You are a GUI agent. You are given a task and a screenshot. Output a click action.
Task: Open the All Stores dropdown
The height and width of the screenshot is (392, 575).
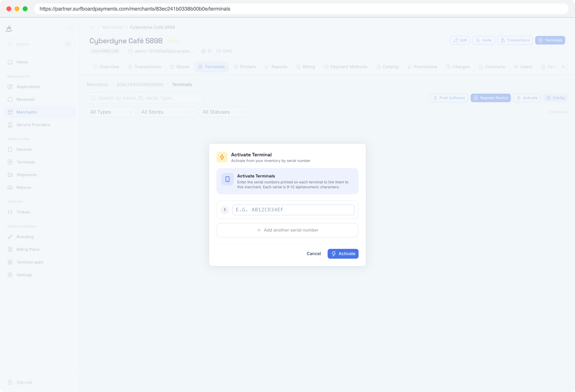point(167,112)
